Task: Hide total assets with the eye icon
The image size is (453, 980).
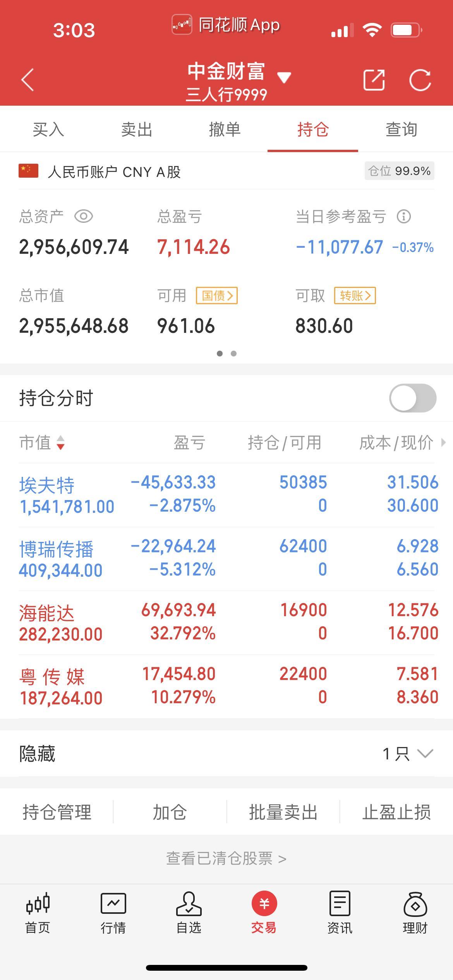Action: tap(84, 216)
